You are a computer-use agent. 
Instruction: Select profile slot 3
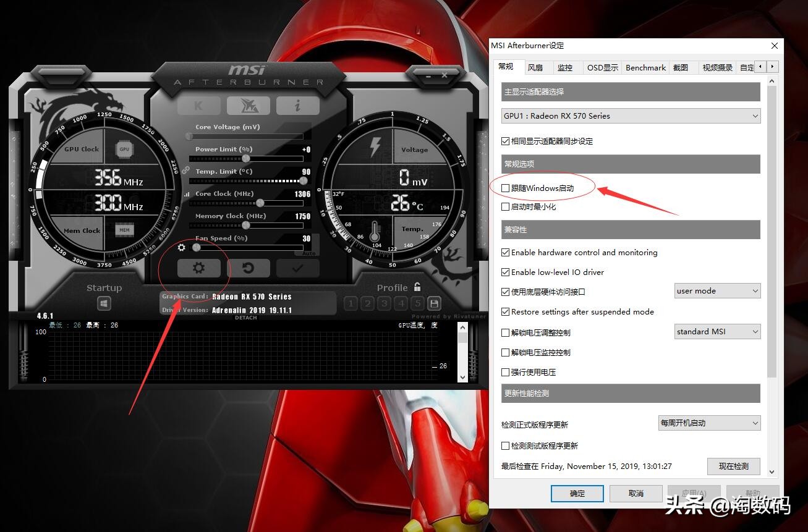pos(385,303)
